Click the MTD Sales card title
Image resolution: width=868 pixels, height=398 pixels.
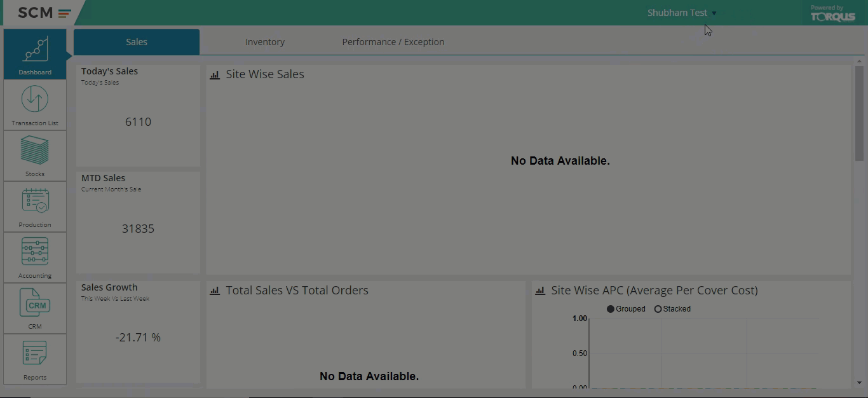click(x=103, y=178)
